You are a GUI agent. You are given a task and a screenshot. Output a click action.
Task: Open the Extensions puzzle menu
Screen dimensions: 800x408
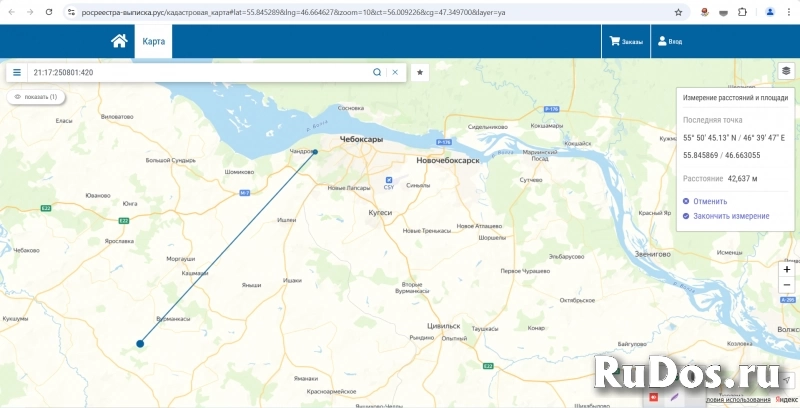tap(742, 12)
